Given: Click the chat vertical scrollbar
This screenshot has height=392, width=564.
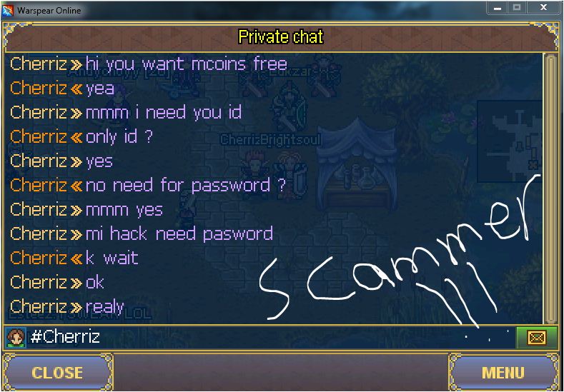Looking at the screenshot, I should point(550,189).
